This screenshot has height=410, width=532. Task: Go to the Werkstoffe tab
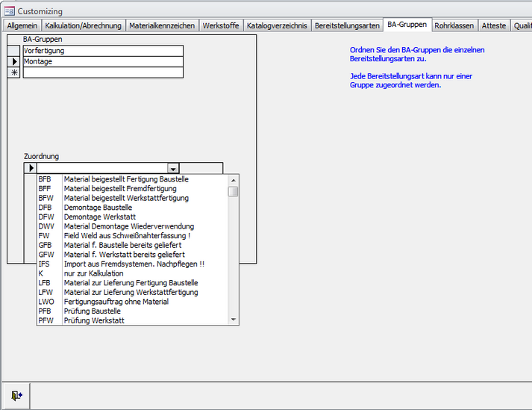[x=221, y=25]
